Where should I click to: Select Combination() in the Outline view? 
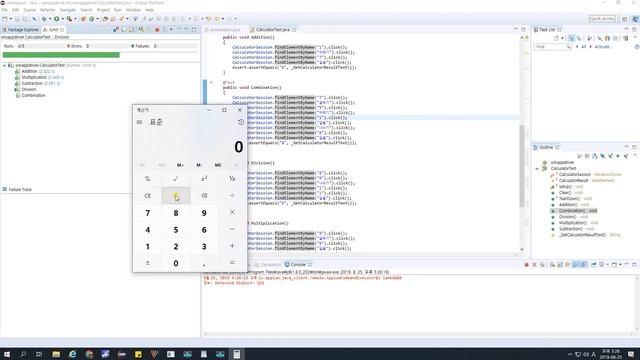click(574, 211)
